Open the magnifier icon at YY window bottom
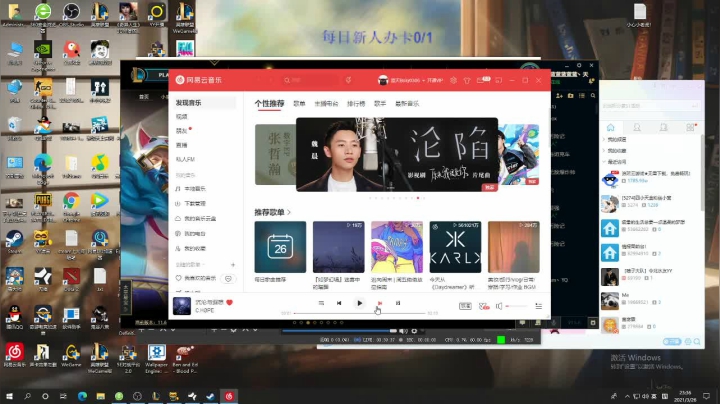 697,342
